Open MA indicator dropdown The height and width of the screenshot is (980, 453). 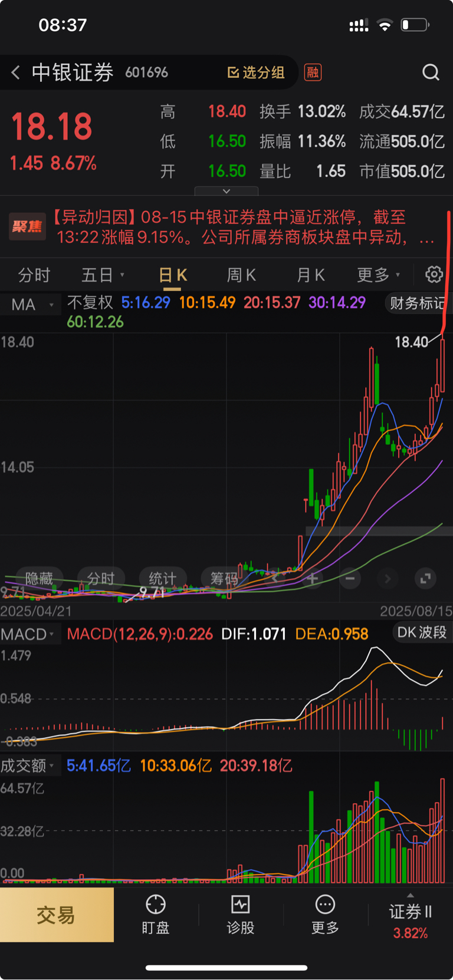32,305
